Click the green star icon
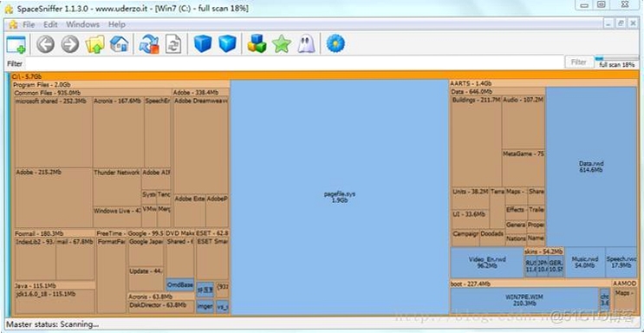Image resolution: width=644 pixels, height=333 pixels. coord(282,44)
